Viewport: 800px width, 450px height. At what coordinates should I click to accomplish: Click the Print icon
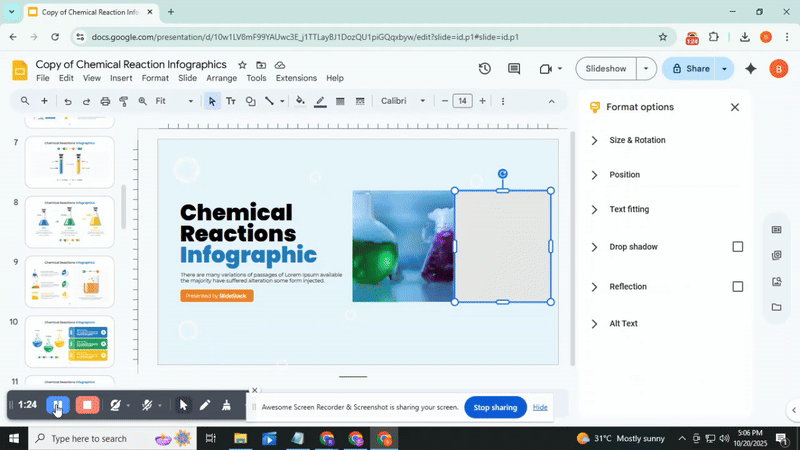[x=105, y=101]
